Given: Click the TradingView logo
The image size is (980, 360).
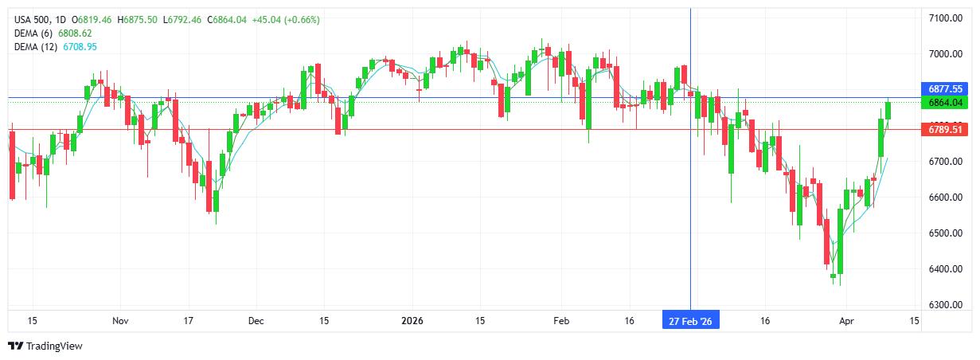Looking at the screenshot, I should (45, 346).
